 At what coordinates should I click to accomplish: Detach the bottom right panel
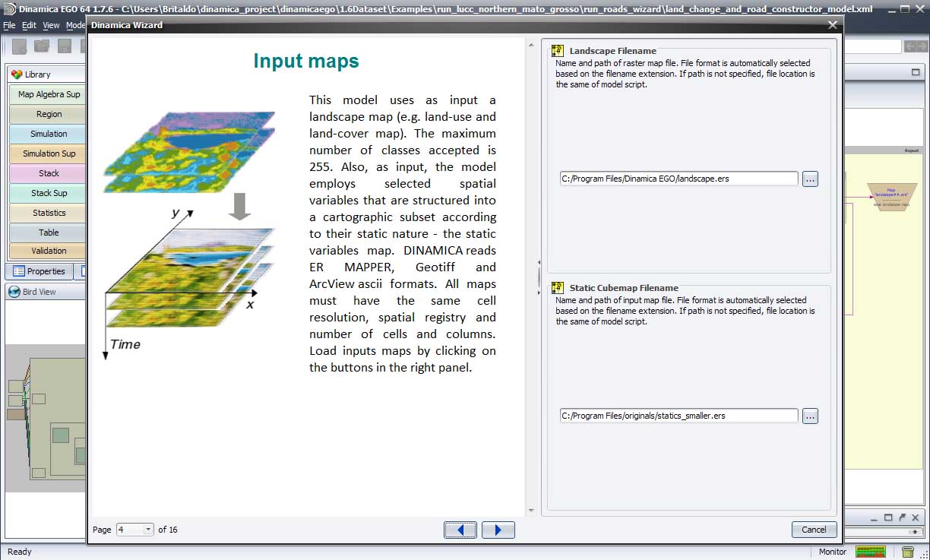(x=902, y=517)
